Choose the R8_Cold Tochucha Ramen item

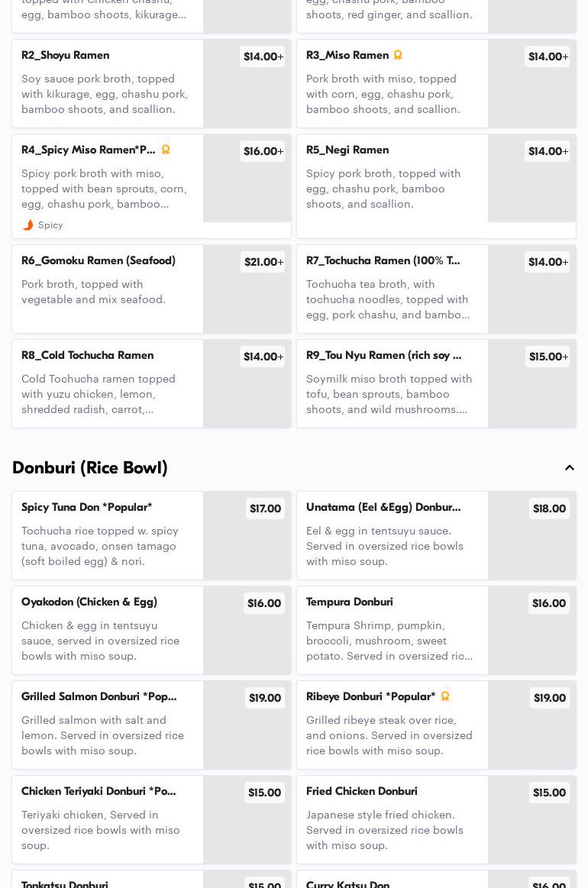[151, 383]
